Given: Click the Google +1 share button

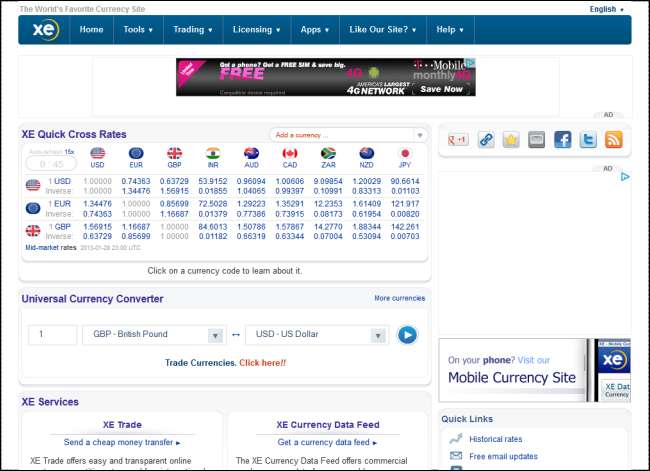Looking at the screenshot, I should point(459,140).
